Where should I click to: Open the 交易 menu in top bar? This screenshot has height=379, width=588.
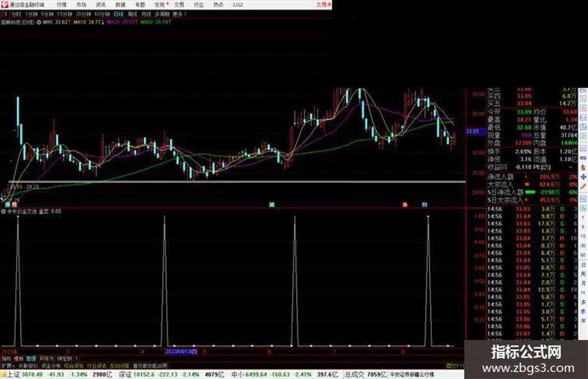click(x=179, y=4)
